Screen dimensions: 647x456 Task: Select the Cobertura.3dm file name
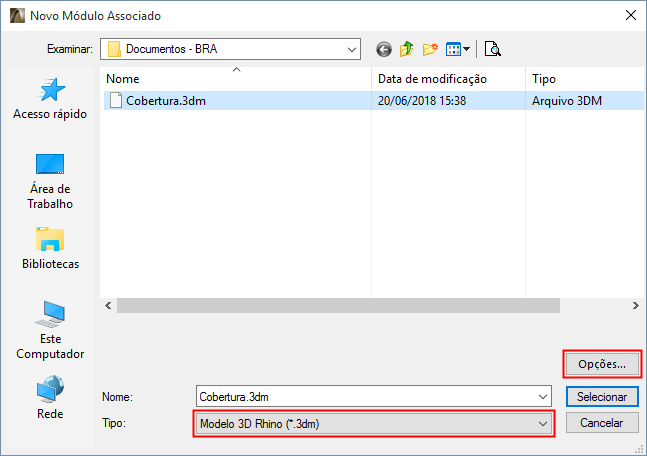[x=166, y=101]
